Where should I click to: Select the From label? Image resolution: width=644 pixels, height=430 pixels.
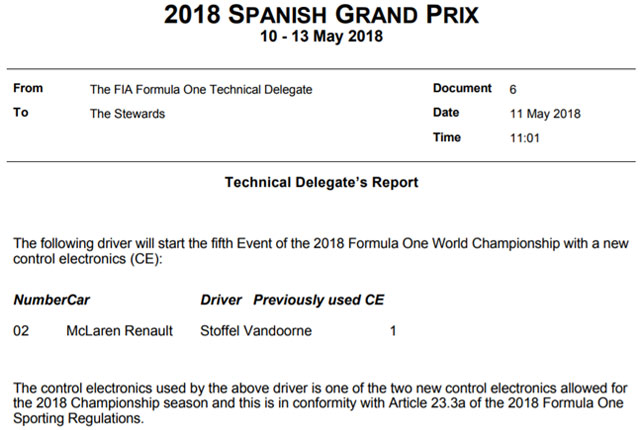(28, 88)
